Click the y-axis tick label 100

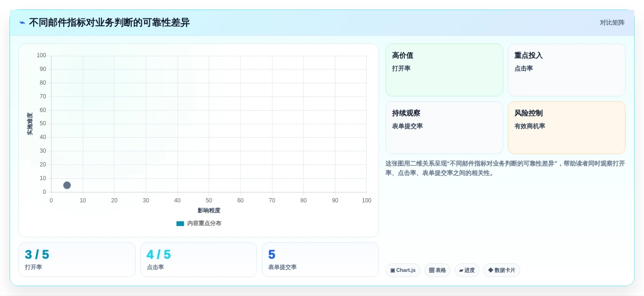click(42, 55)
